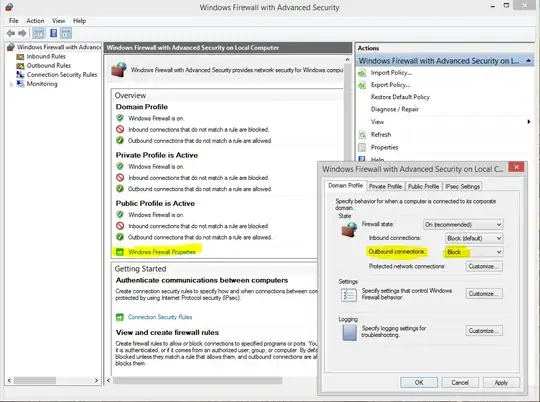The image size is (540, 402).
Task: Open the Firewall state dropdown
Action: pos(463,225)
